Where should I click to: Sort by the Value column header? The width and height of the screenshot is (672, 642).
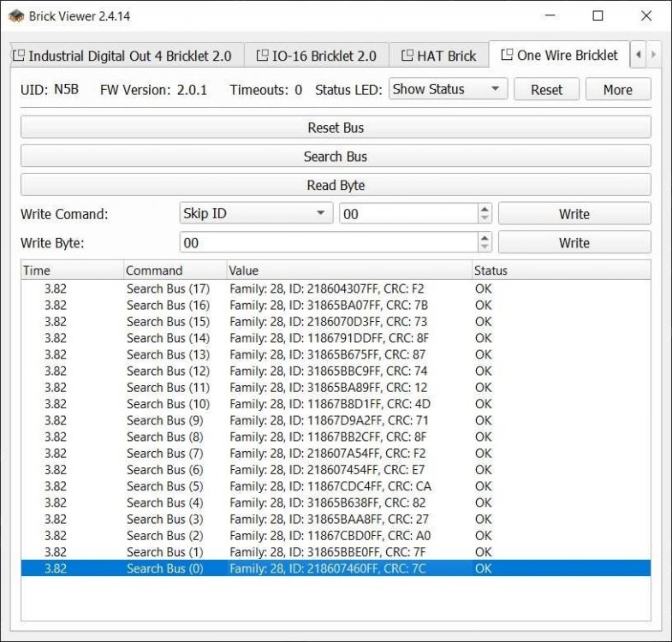[349, 270]
